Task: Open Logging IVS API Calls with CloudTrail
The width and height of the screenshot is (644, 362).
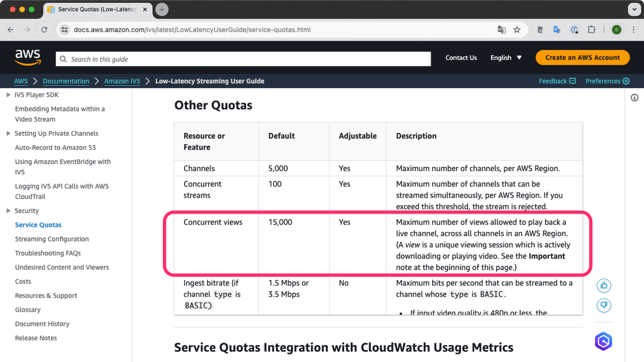Action: (62, 191)
